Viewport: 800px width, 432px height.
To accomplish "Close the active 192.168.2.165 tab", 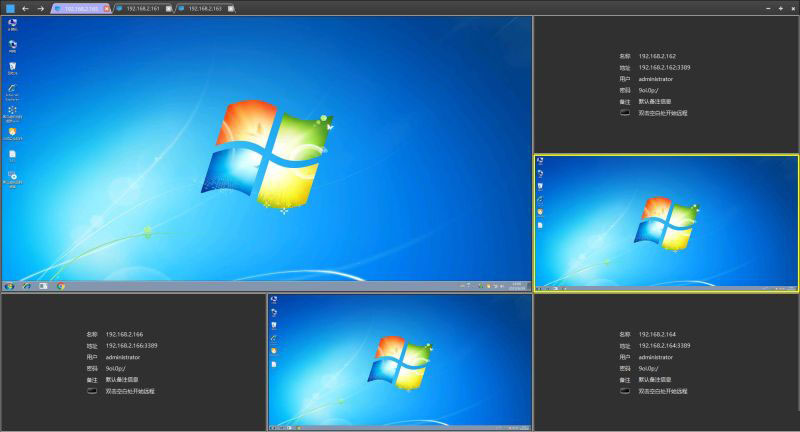I will coord(107,8).
